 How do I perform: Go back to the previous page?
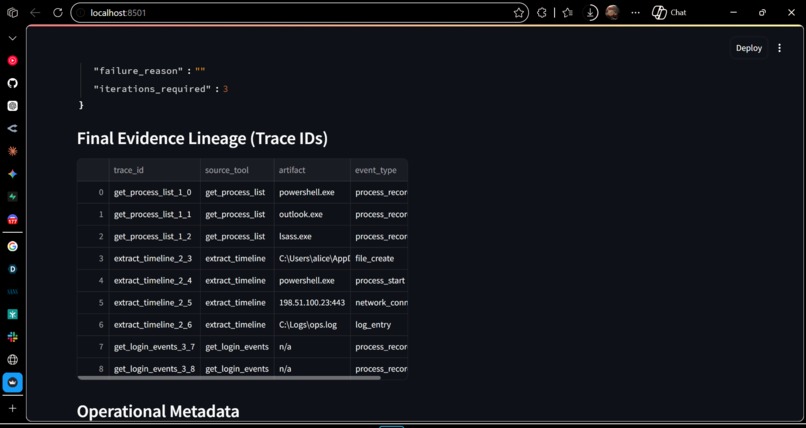point(35,13)
